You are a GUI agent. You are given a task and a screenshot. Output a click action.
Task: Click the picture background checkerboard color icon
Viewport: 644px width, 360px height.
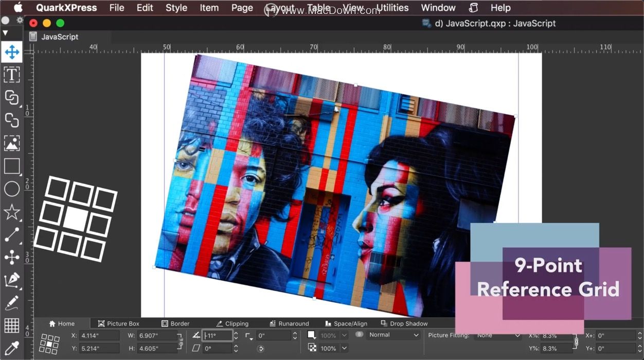coord(312,348)
